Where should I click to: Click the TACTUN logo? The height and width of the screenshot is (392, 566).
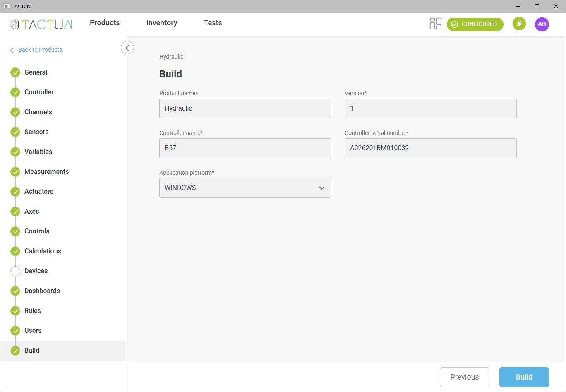41,24
